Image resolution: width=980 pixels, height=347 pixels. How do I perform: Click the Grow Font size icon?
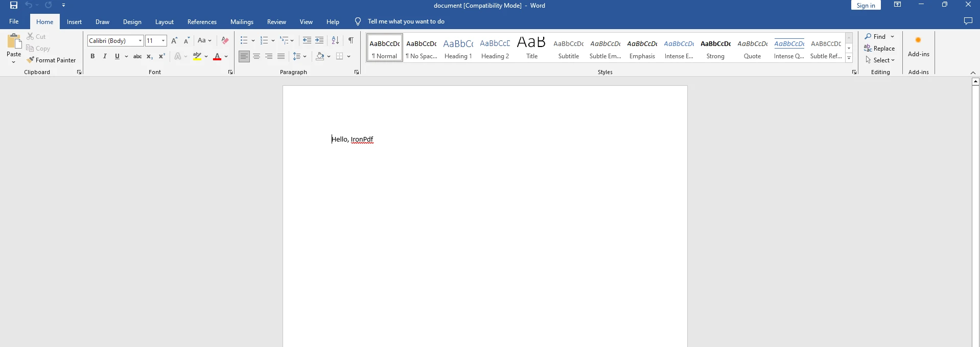pos(174,40)
